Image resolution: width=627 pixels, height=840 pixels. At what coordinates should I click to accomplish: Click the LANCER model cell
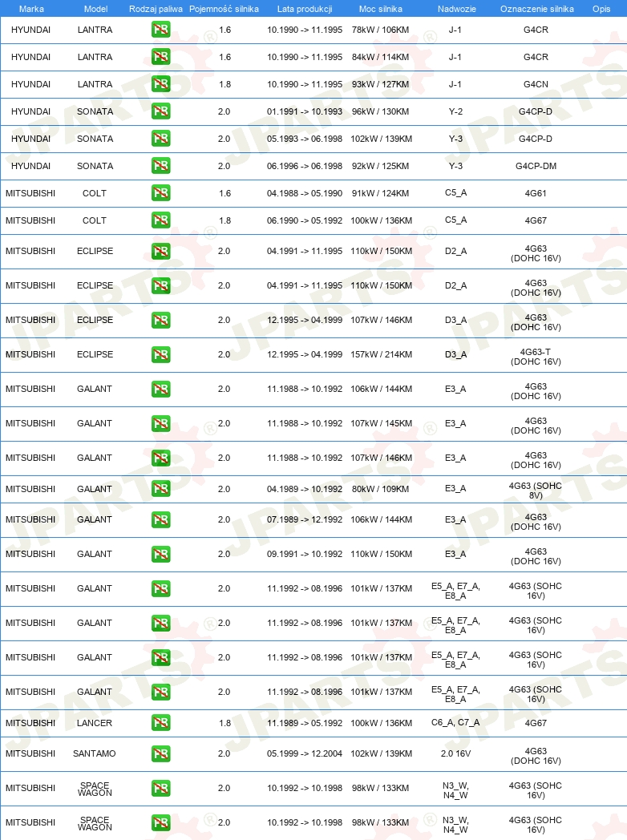tap(95, 723)
